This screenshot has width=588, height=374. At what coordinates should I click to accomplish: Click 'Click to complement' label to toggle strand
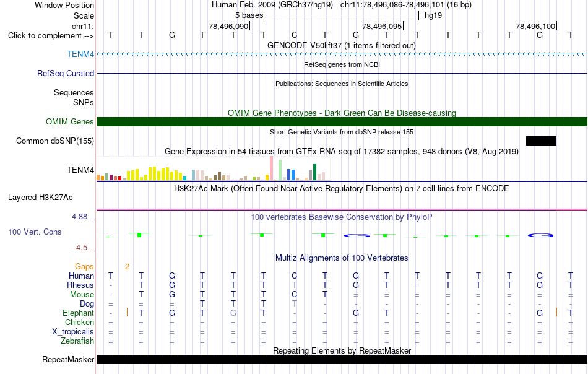(x=51, y=36)
